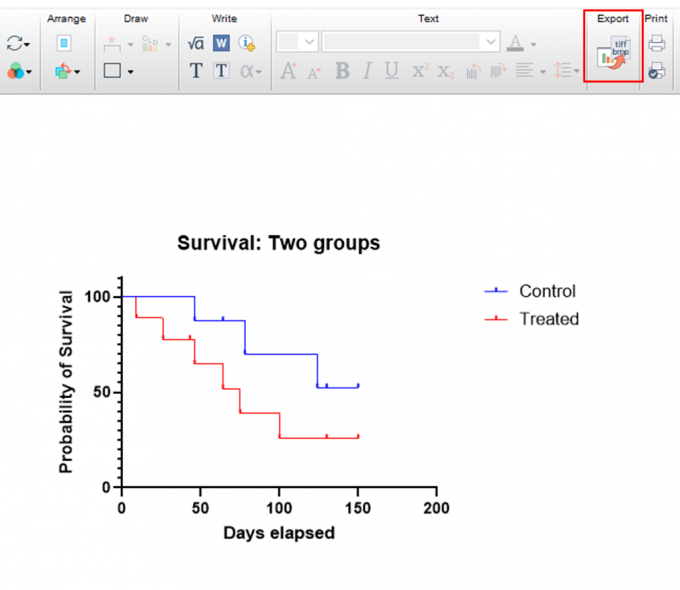
Task: Click the superscript x² button
Action: click(420, 71)
